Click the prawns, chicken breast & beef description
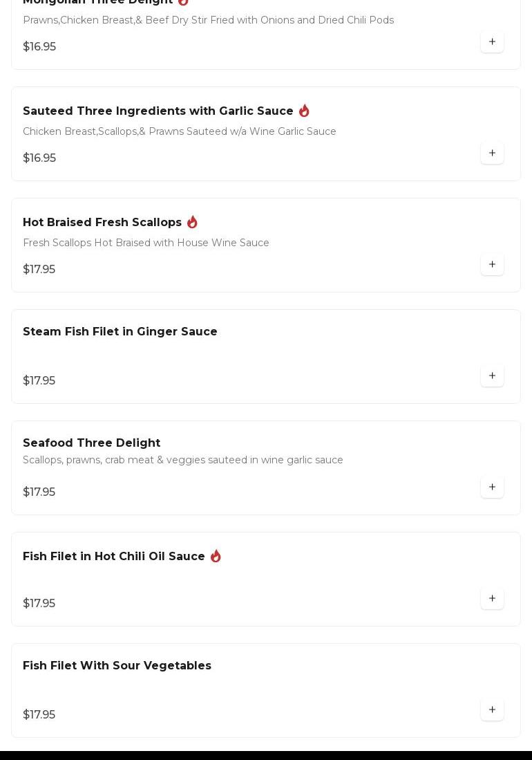 click(x=208, y=21)
